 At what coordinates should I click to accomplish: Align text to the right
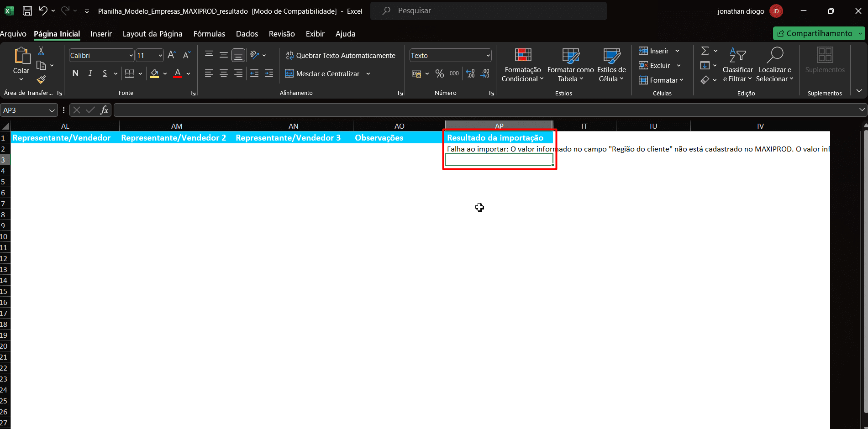point(238,73)
